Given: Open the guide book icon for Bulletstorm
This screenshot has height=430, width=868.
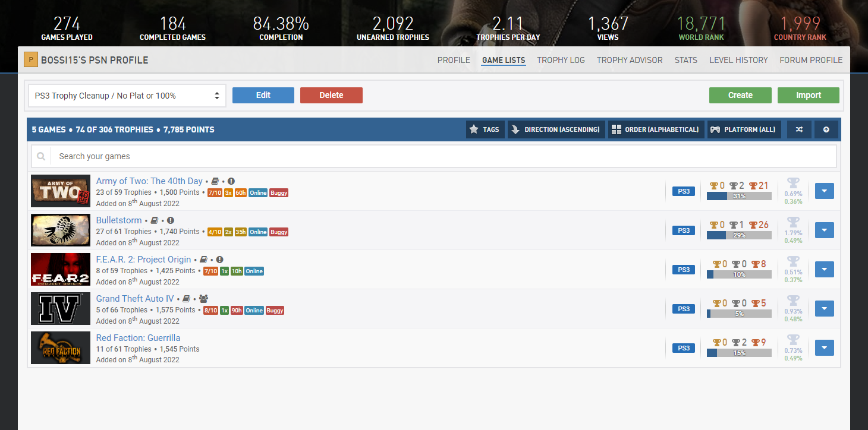Looking at the screenshot, I should (x=155, y=220).
